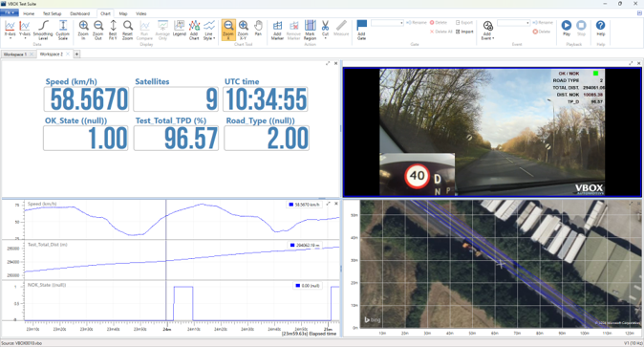644x347 pixels.
Task: Close the chart pane
Action: 336,204
